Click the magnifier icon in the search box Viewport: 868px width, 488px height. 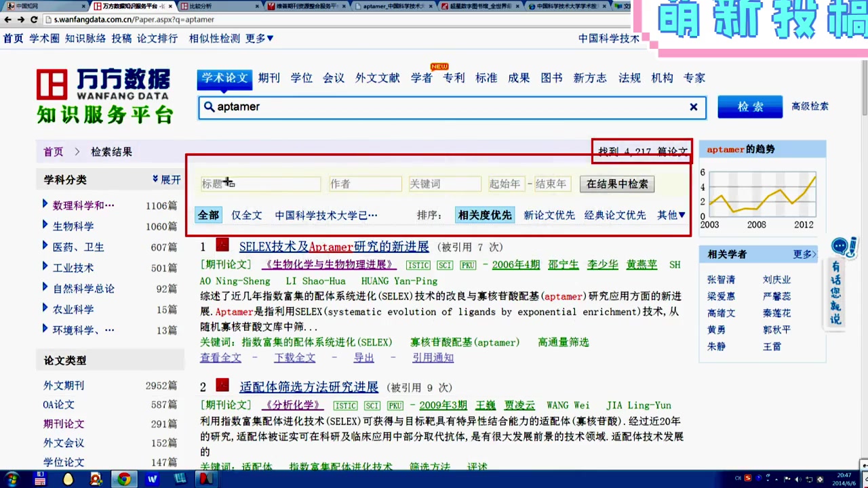coord(210,107)
